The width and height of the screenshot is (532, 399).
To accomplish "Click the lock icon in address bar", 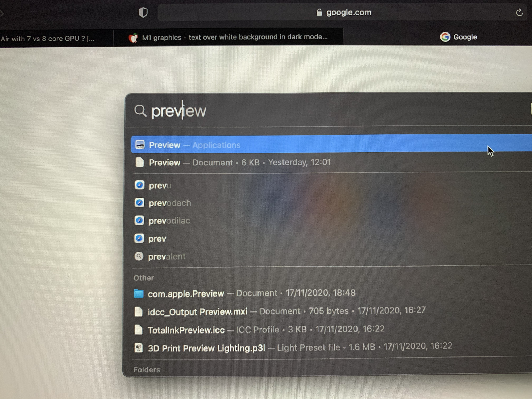I will coord(319,13).
